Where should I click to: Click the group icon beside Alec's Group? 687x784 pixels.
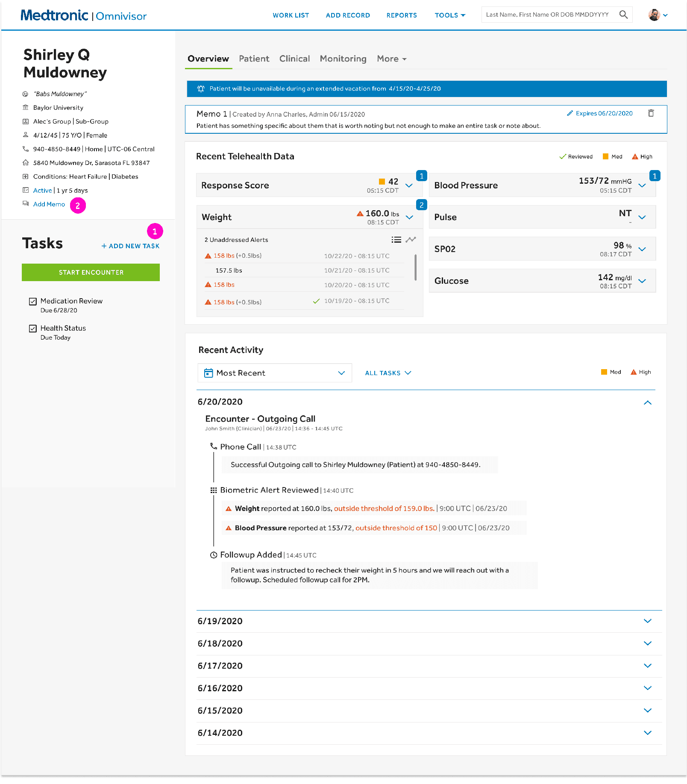(26, 121)
